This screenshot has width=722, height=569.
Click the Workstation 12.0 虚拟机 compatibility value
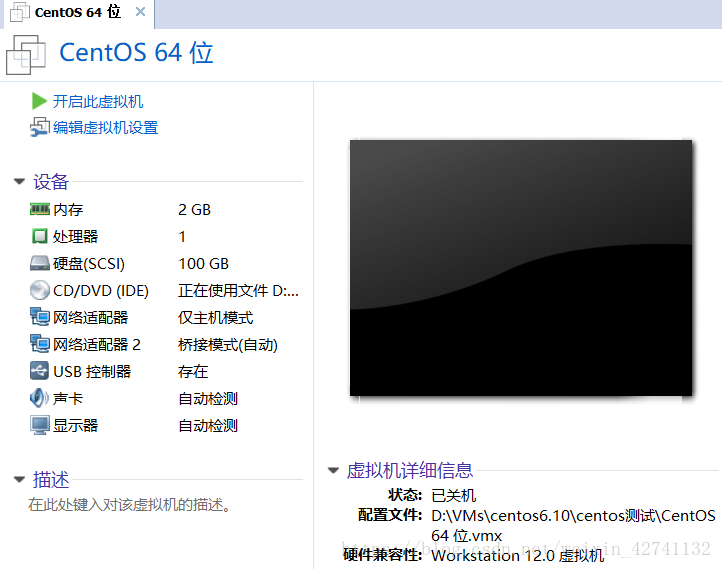point(518,555)
